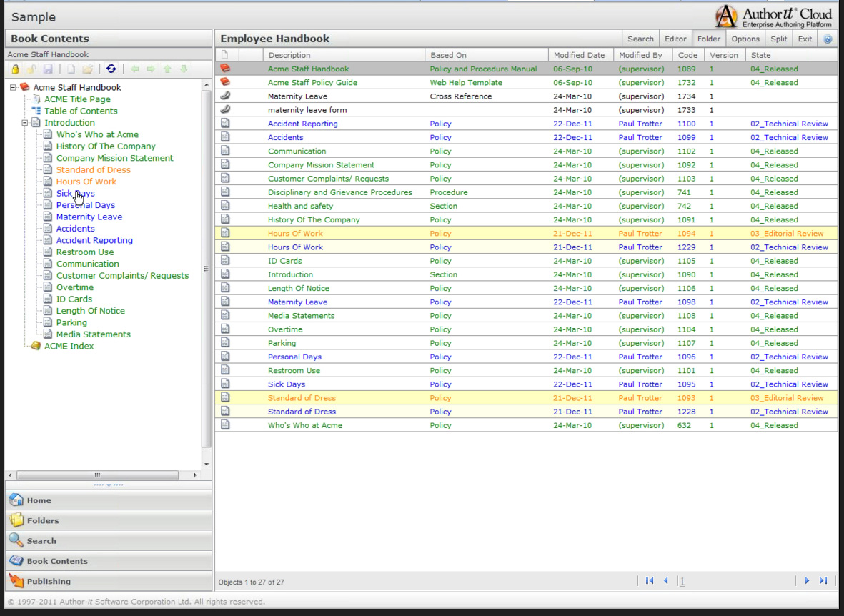Click the ID Cards table row

point(527,261)
